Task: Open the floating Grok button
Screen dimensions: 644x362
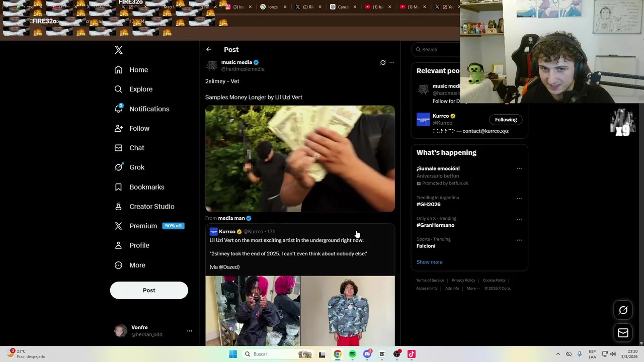Action: tap(623, 310)
